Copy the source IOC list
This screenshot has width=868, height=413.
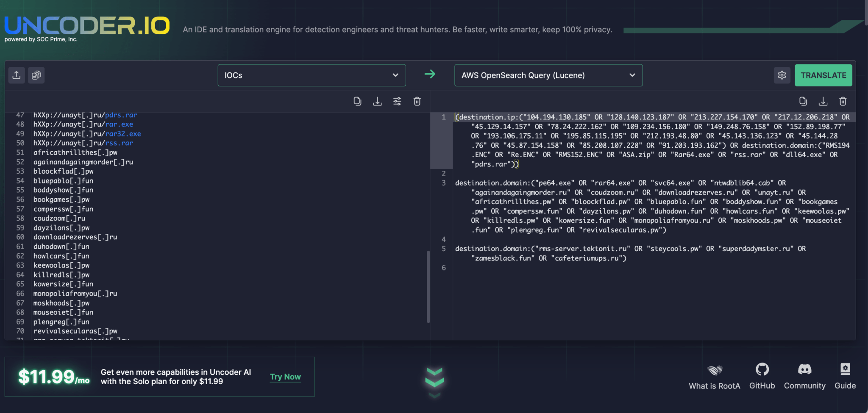coord(357,101)
